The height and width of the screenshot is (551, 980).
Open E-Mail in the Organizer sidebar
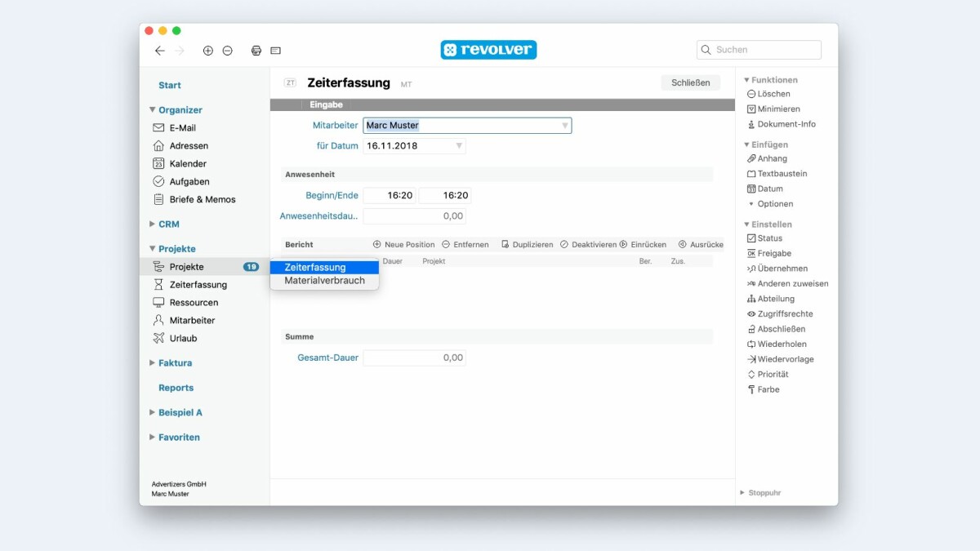point(182,128)
